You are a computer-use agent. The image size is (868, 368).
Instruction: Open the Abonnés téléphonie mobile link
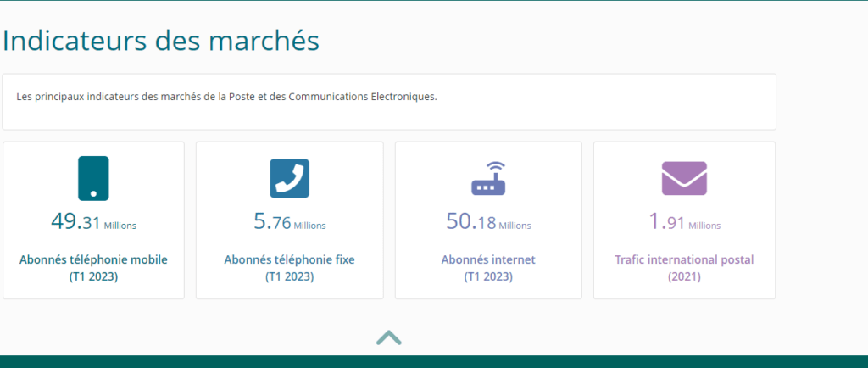click(93, 259)
